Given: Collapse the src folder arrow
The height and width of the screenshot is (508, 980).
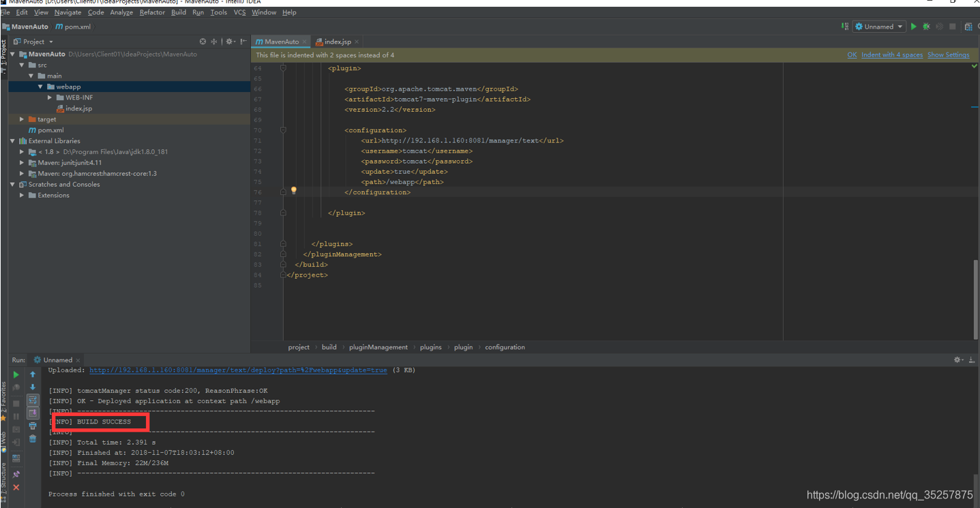Looking at the screenshot, I should point(22,65).
